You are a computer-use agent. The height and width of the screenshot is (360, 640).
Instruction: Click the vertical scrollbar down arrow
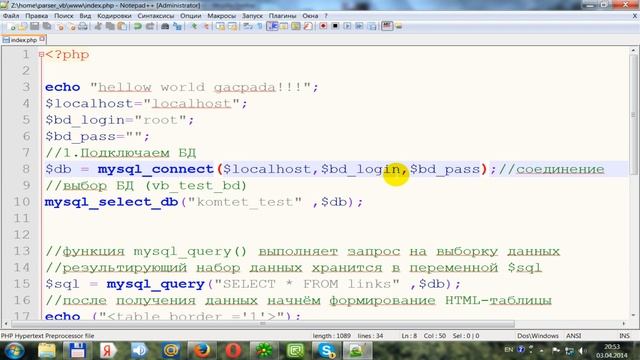pyautogui.click(x=633, y=316)
